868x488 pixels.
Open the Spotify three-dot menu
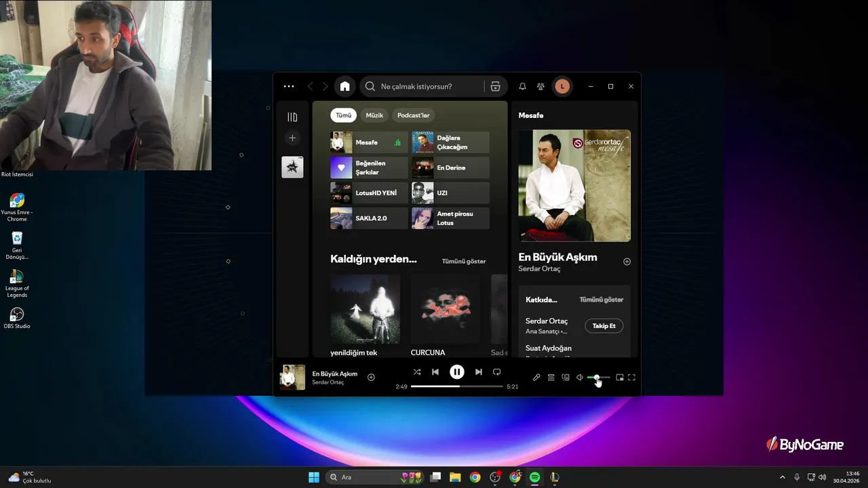pyautogui.click(x=289, y=86)
